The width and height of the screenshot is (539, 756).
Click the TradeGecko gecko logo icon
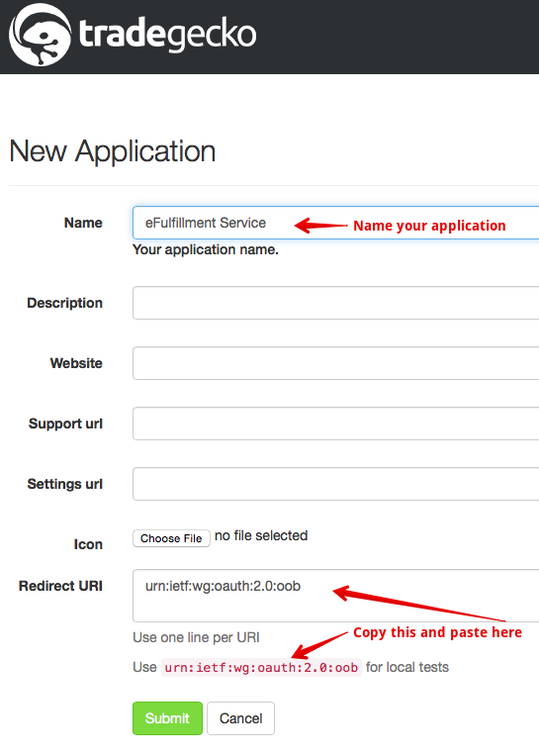pyautogui.click(x=40, y=35)
